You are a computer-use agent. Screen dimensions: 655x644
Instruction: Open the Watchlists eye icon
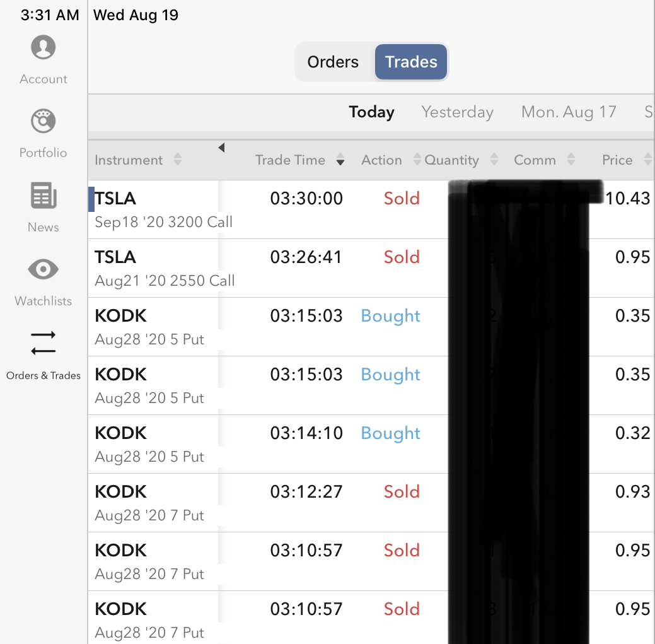(43, 270)
